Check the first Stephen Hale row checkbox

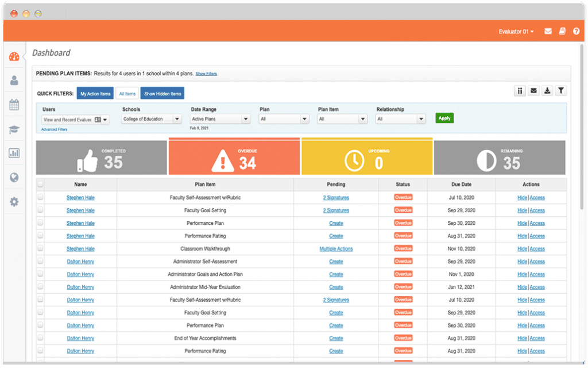pos(40,197)
